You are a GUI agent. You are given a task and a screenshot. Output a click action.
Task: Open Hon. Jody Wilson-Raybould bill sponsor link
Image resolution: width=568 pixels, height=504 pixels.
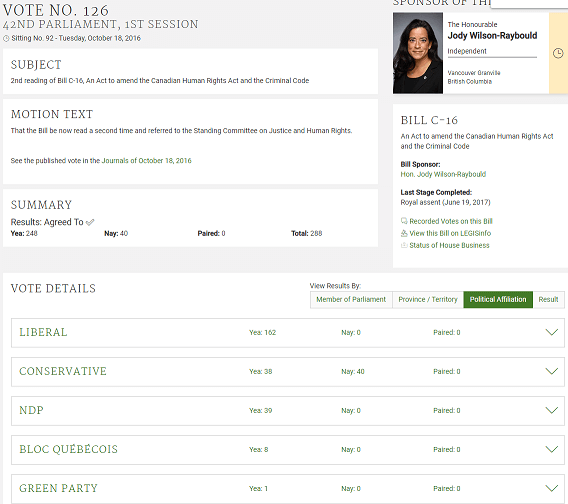[443, 174]
